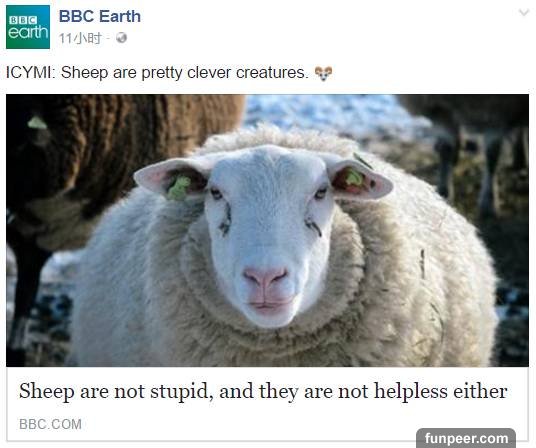Screen dimensions: 536x448
Task: Open the 11小时 post timestamp
Action: (80, 38)
